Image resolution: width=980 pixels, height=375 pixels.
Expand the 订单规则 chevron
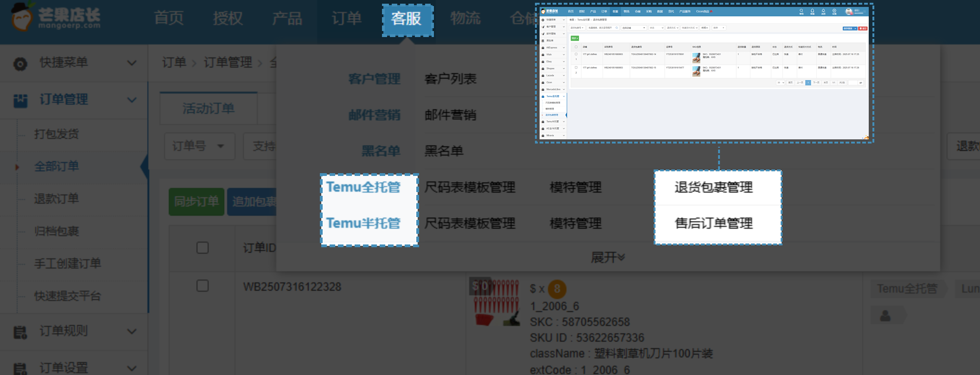coord(132,331)
